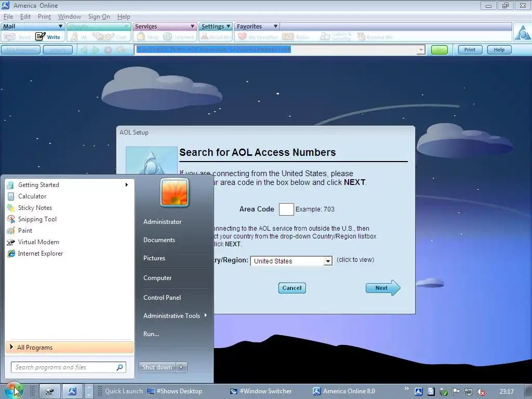Click #Shows Desktop quick launch item

point(175,391)
